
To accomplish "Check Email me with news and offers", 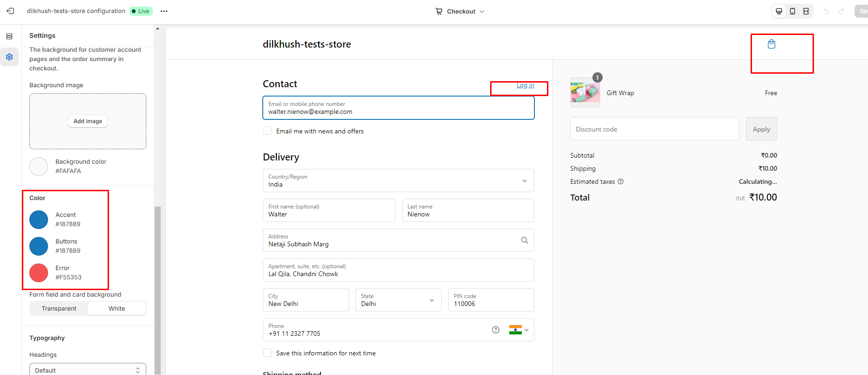I will coord(267,131).
